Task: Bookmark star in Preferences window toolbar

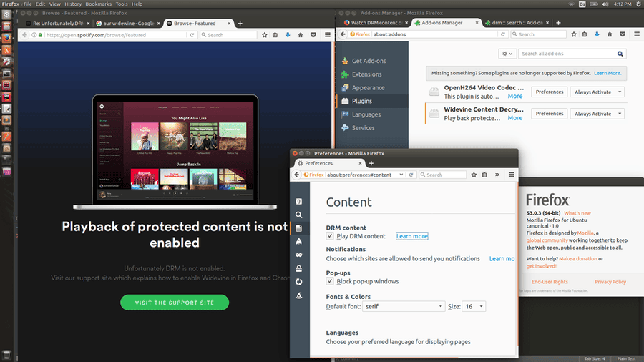Action: (474, 175)
